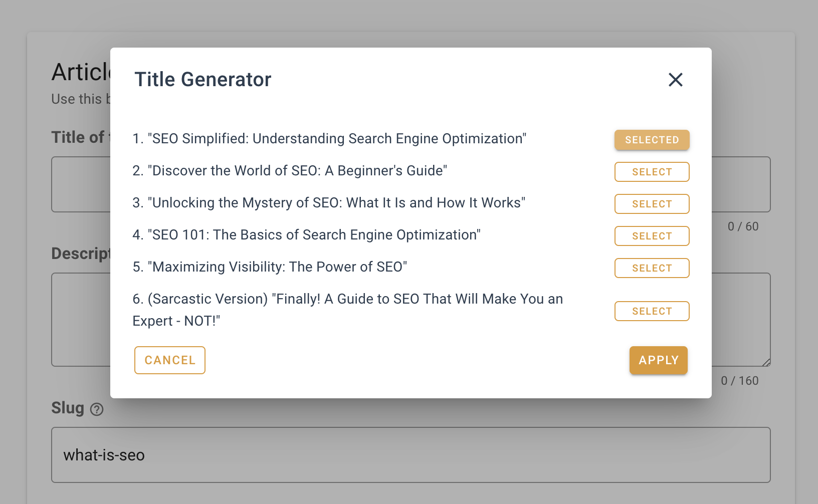Choose title option 4 "SEO 101" via SELECT
818x504 pixels.
pyautogui.click(x=652, y=236)
